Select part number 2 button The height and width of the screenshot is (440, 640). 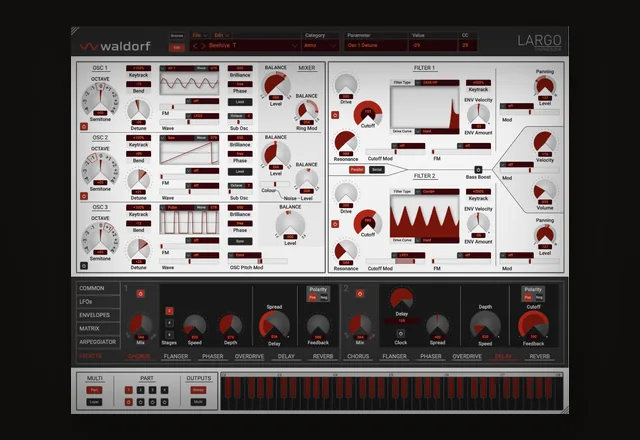[140, 390]
